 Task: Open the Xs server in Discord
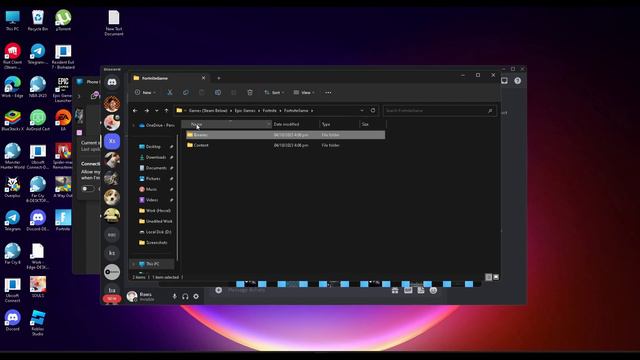tap(112, 141)
